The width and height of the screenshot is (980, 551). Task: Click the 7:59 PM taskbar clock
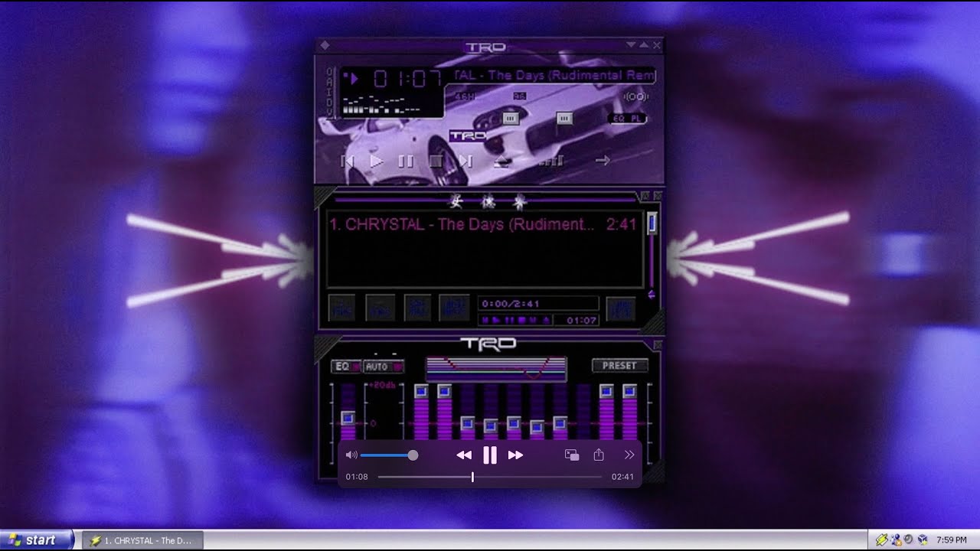click(x=952, y=540)
